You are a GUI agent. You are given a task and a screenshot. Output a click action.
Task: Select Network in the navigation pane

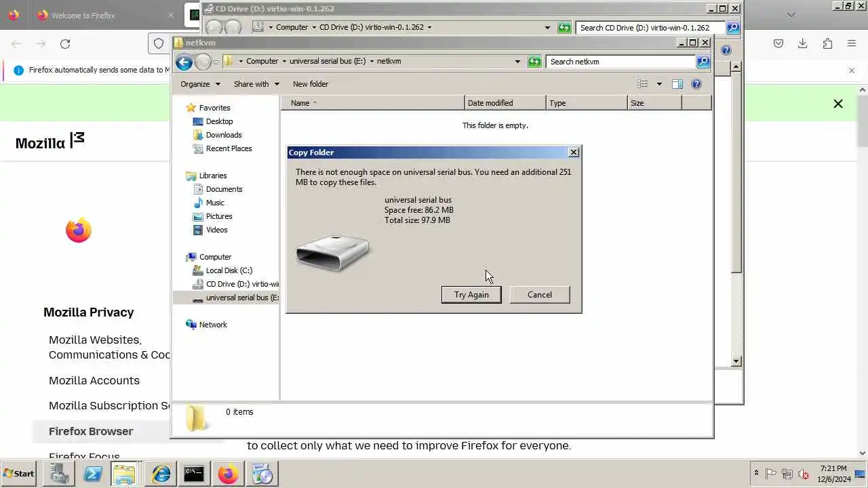(213, 325)
